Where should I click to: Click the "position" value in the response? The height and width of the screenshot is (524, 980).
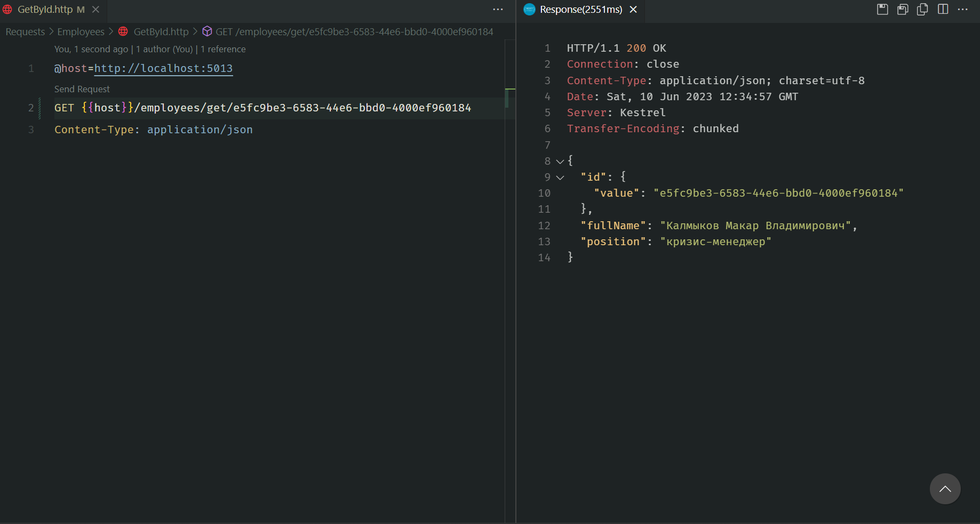tap(715, 241)
